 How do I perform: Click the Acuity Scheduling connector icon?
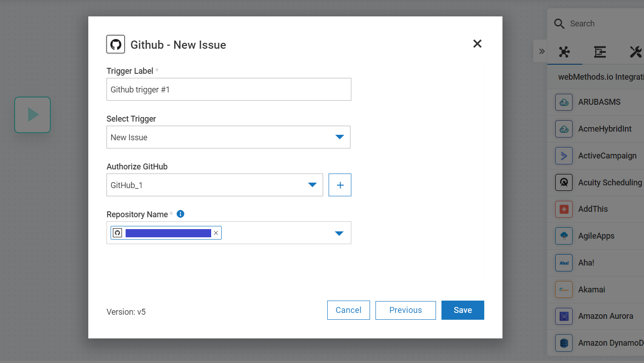(563, 182)
